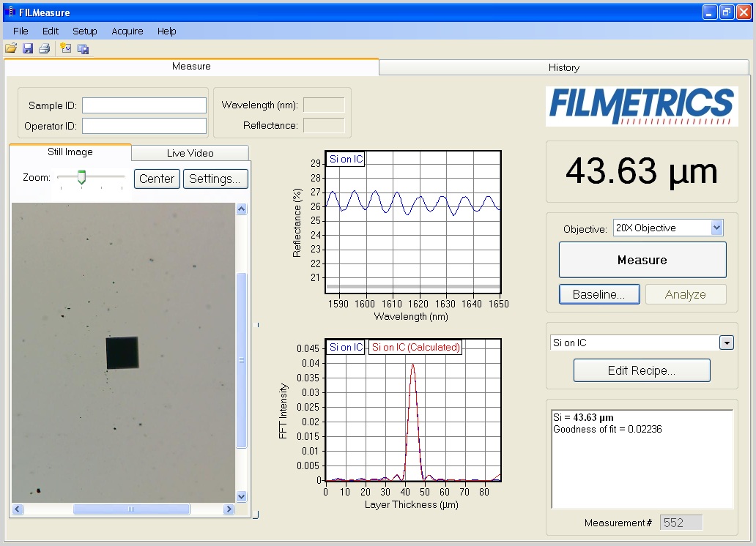
Task: Click the Operator ID input field
Action: (x=144, y=126)
